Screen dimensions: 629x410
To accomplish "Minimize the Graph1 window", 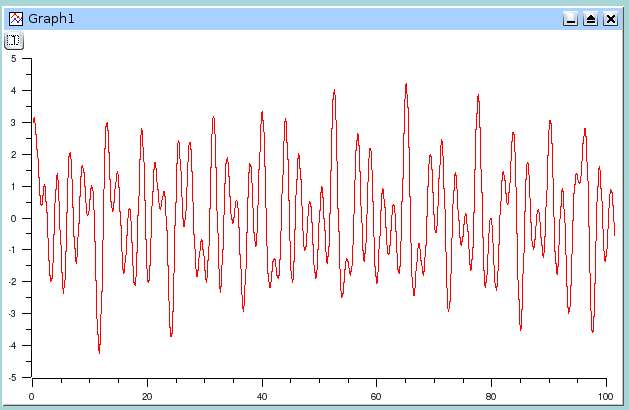I will point(570,19).
